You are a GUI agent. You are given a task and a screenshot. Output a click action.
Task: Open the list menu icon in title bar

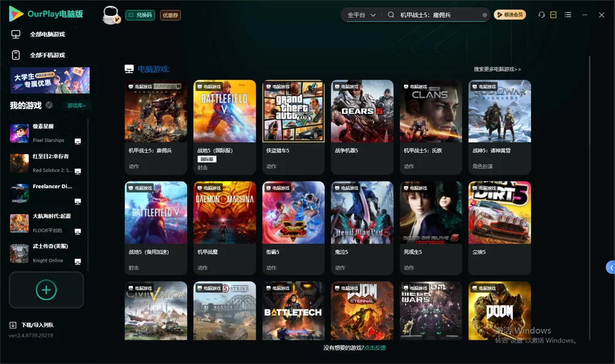(x=568, y=15)
